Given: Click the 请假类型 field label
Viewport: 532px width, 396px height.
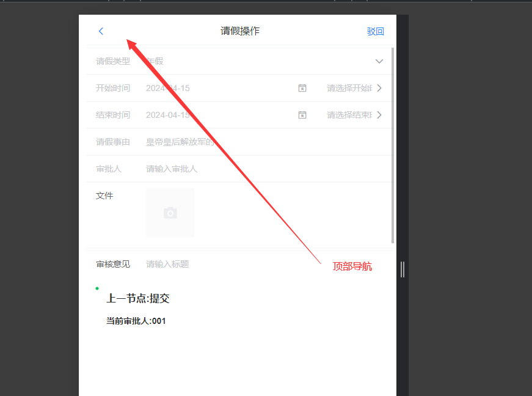Looking at the screenshot, I should point(112,62).
